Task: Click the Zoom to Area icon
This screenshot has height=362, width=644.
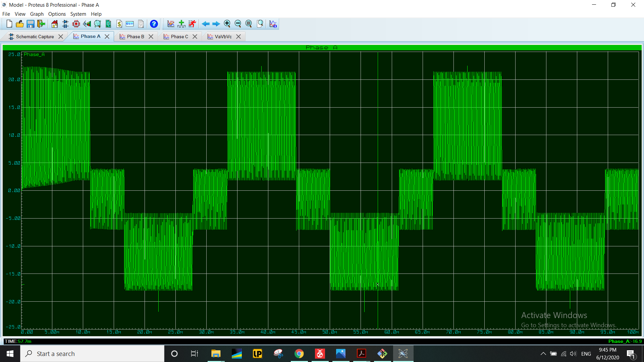Action: tap(260, 24)
